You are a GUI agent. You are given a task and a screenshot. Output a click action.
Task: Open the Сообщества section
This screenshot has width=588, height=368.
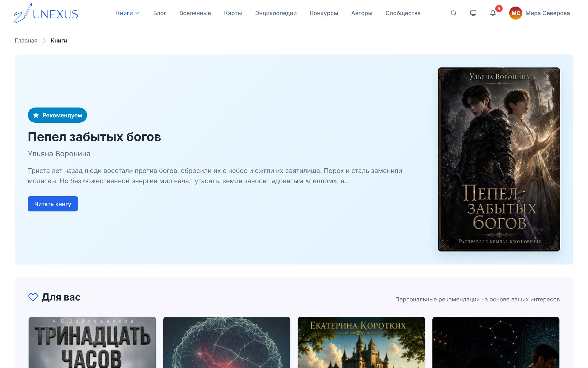(403, 13)
